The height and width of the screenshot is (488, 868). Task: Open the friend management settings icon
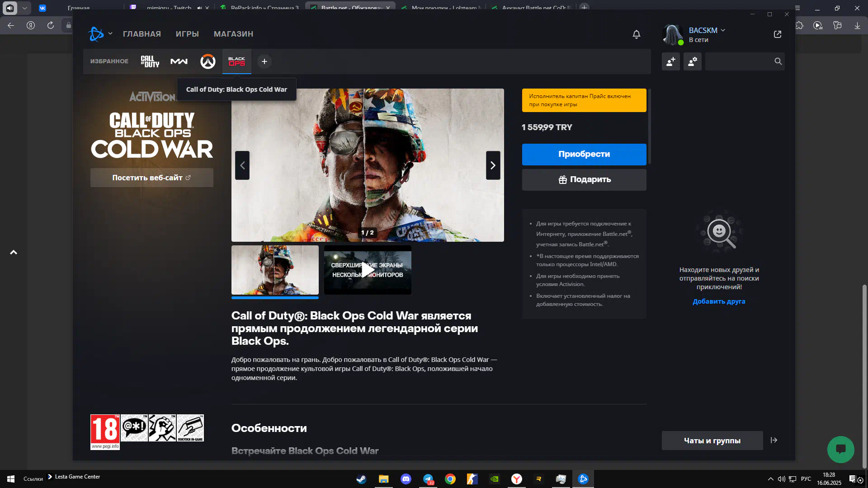click(693, 61)
